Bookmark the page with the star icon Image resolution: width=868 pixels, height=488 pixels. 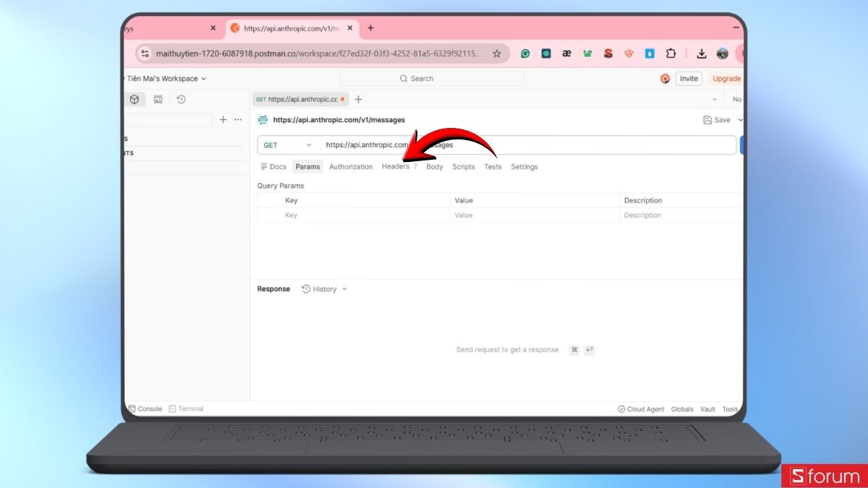point(497,53)
